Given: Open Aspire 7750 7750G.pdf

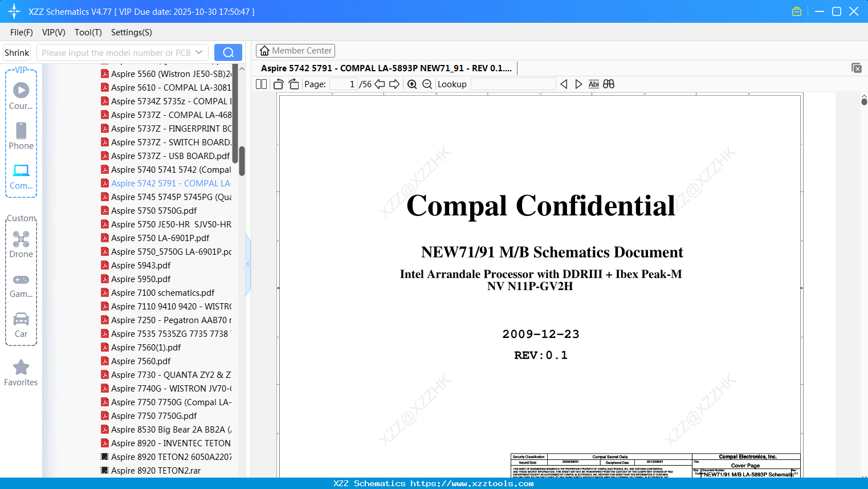Looking at the screenshot, I should click(x=149, y=416).
